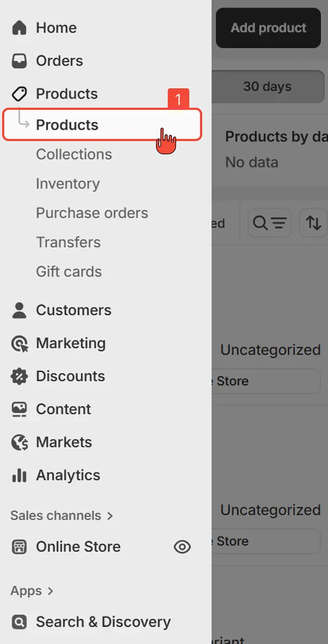Screen dimensions: 328x644
Task: Open the product search and filter control
Action: pyautogui.click(x=269, y=223)
